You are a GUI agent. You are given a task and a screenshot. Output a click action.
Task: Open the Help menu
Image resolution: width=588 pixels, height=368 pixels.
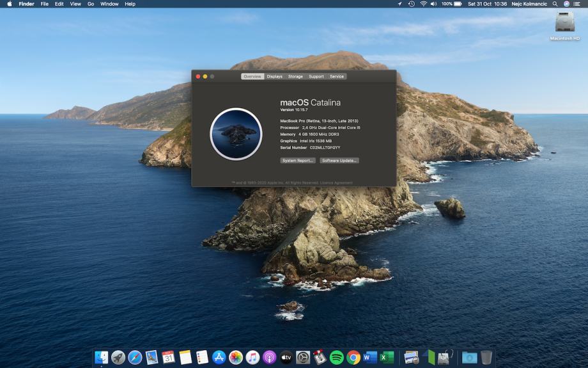tap(130, 4)
